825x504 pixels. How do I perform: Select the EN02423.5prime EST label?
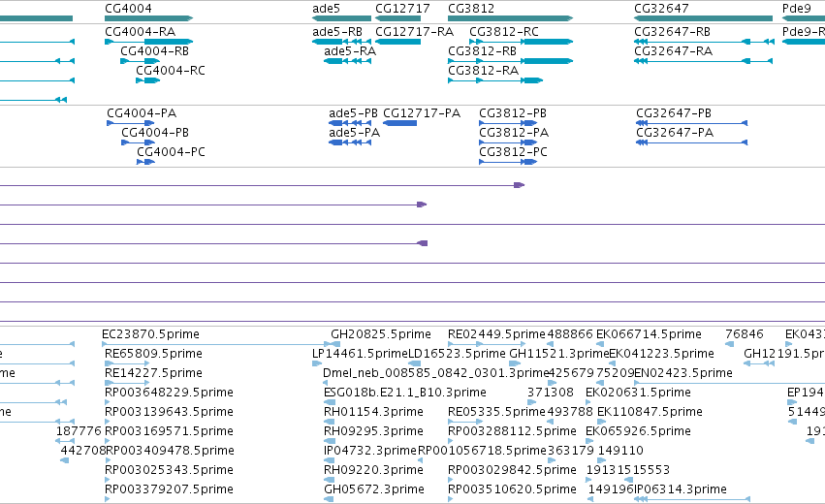coord(682,373)
